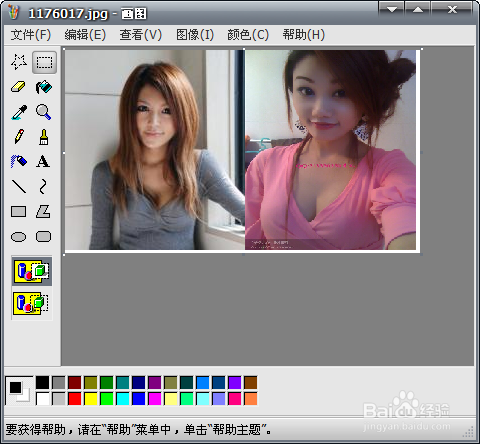Select the rectangular Select tool
Screen dimensions: 480x444
(x=44, y=62)
